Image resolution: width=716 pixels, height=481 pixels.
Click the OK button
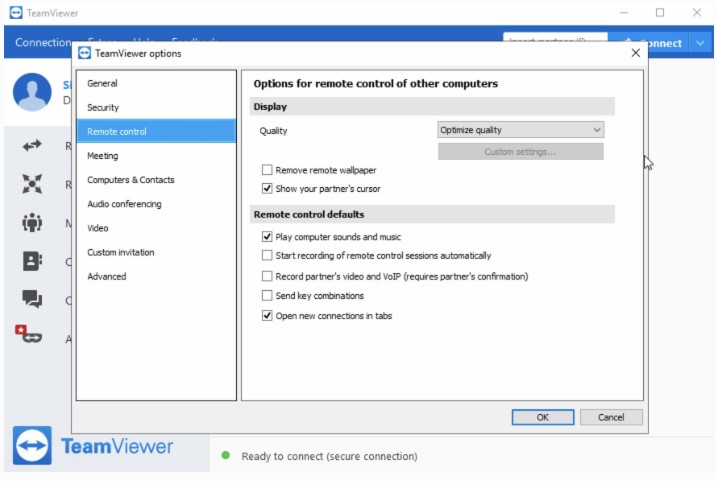point(542,417)
